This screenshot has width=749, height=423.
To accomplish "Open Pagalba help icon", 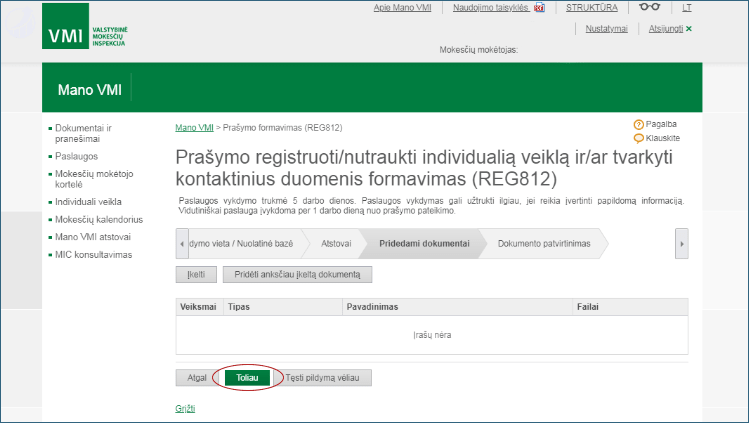I will (639, 125).
